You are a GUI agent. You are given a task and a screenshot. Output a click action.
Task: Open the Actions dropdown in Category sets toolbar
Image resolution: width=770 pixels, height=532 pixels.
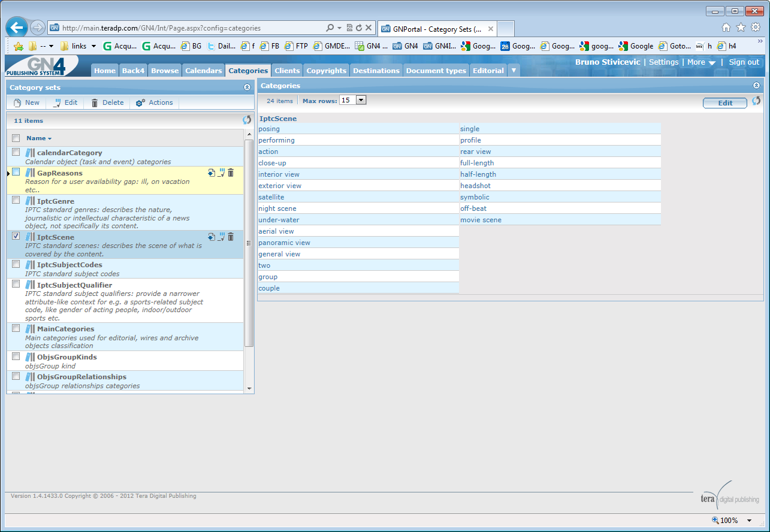[x=155, y=102]
